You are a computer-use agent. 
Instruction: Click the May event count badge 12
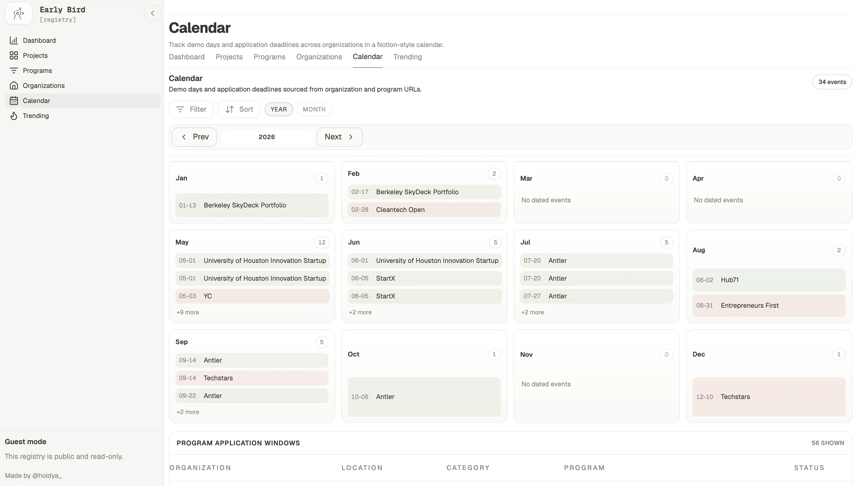322,242
